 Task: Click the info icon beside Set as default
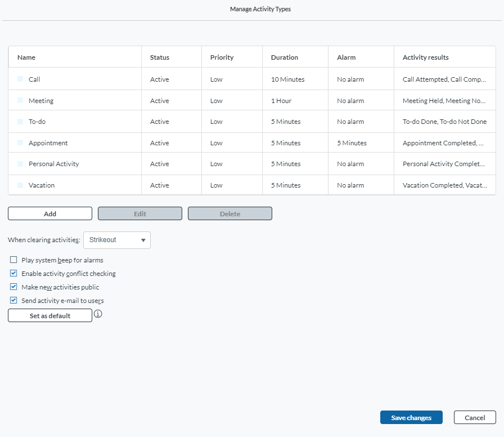[98, 314]
